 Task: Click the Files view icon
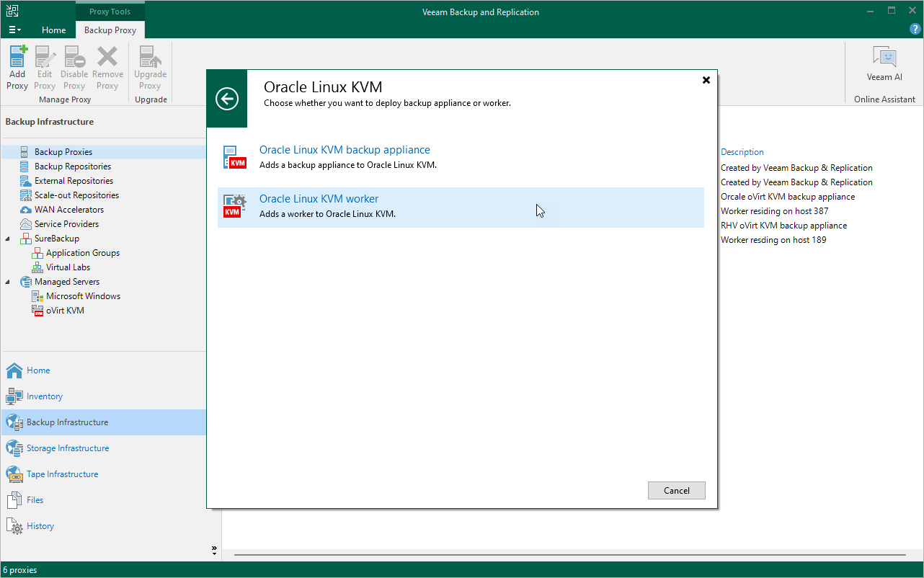(x=14, y=500)
